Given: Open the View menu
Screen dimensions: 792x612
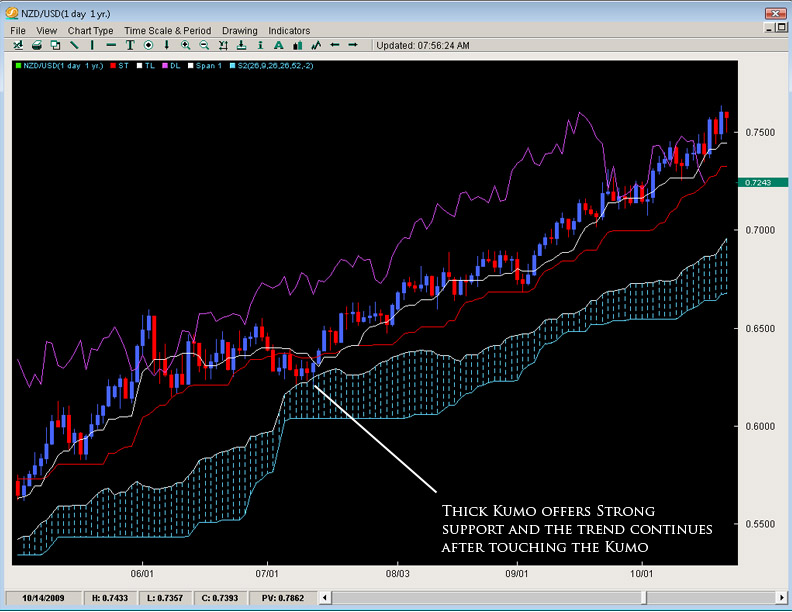Looking at the screenshot, I should (46, 31).
